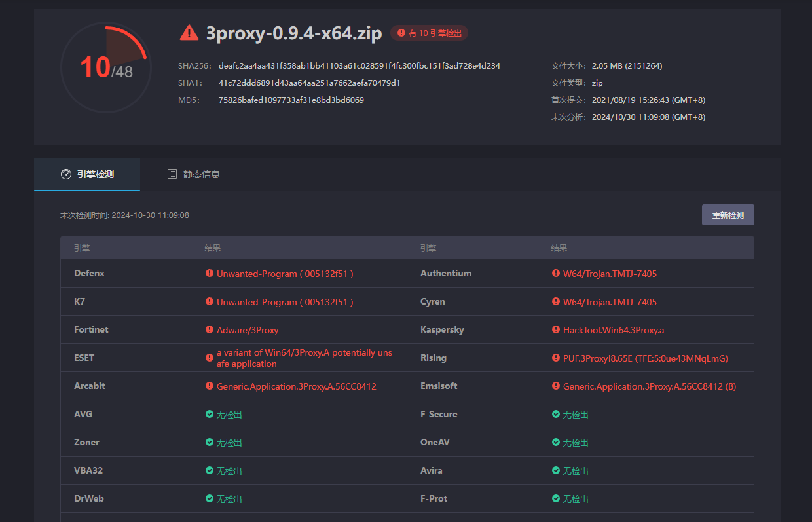Click the red alert icon in the Kaspersky row
The width and height of the screenshot is (812, 522).
556,329
